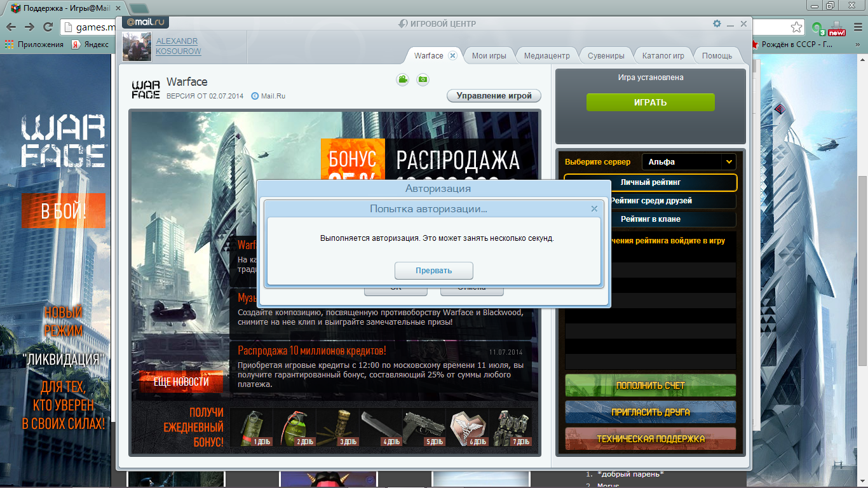Switch to the Каталог игр tab
This screenshot has width=868, height=488.
pyautogui.click(x=663, y=56)
